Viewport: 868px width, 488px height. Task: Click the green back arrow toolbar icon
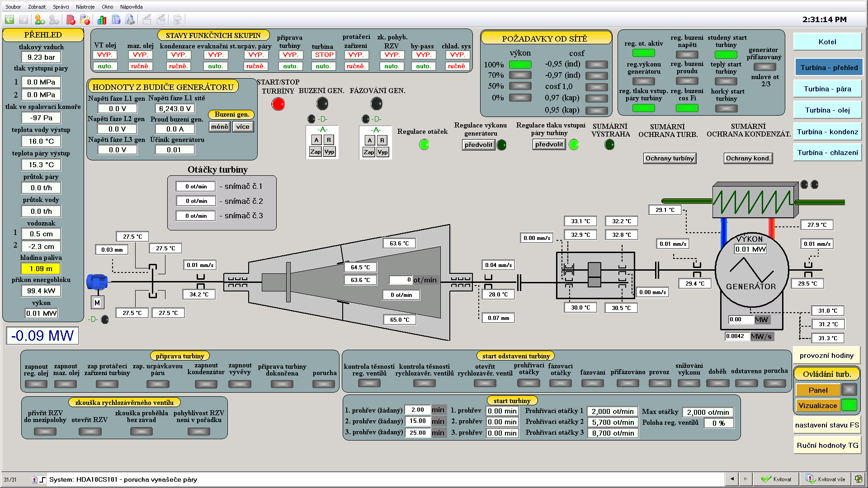tap(9, 19)
